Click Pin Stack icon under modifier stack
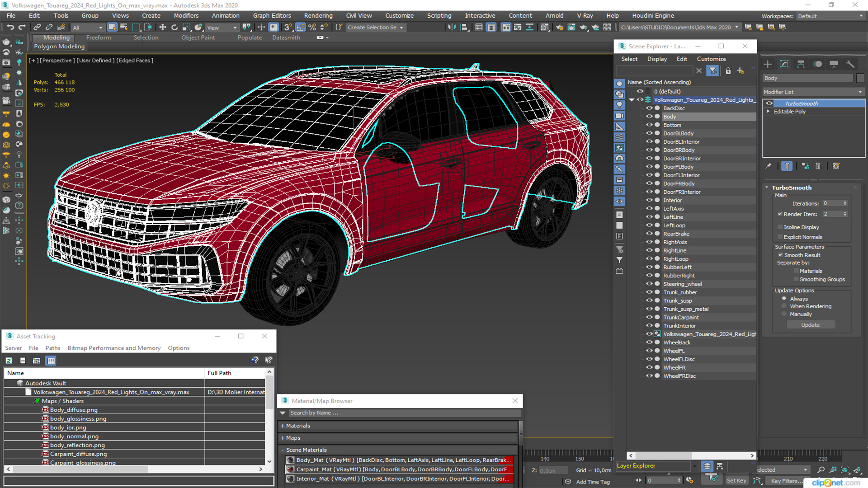 (x=768, y=166)
